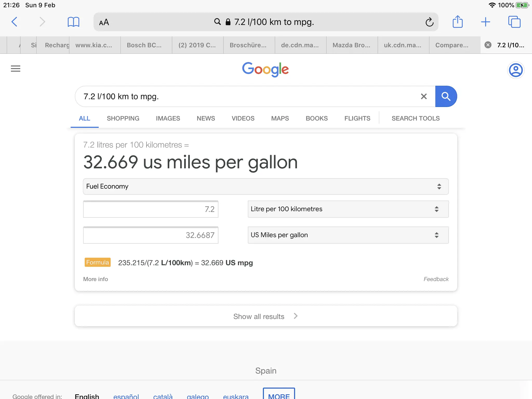Click the 7.2 input value field
This screenshot has height=399, width=532.
pos(151,209)
